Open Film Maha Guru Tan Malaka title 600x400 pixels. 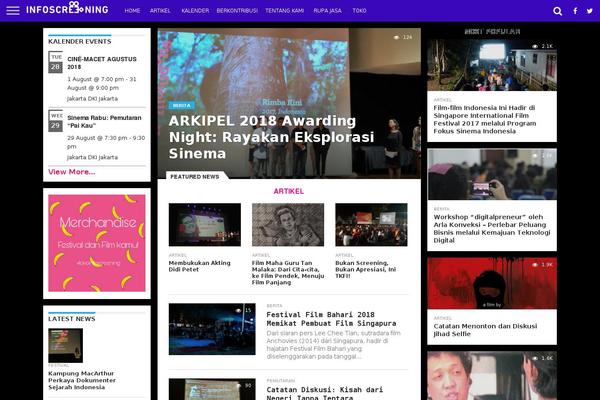pos(288,273)
